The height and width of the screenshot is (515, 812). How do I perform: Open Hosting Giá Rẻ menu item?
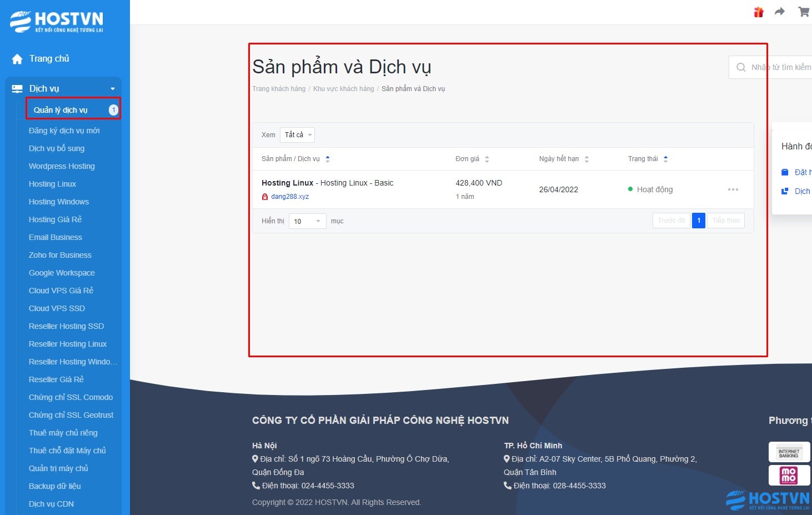click(55, 219)
